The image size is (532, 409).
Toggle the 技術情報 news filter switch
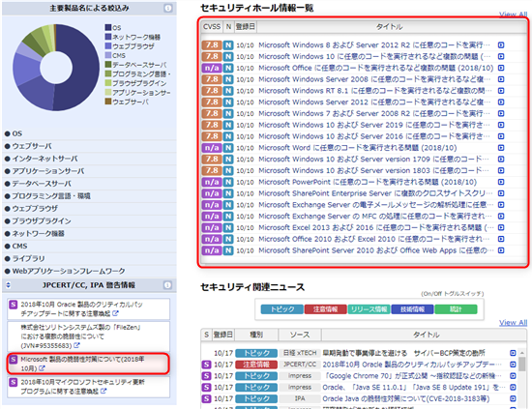pos(412,309)
